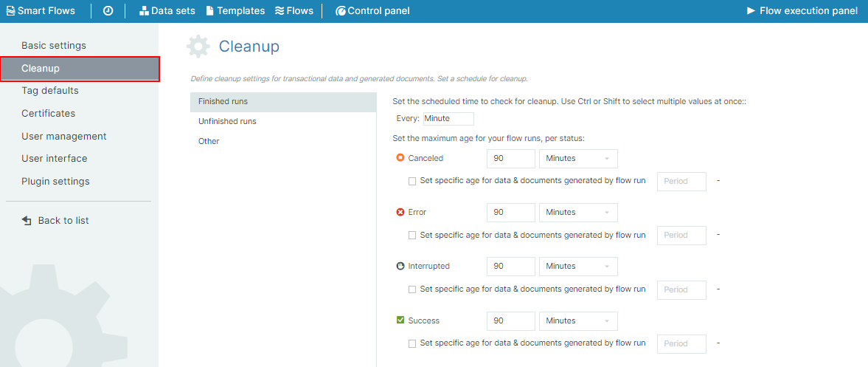Open the Minutes dropdown for Interrupted
Image resolution: width=868 pixels, height=367 pixels.
pos(578,267)
